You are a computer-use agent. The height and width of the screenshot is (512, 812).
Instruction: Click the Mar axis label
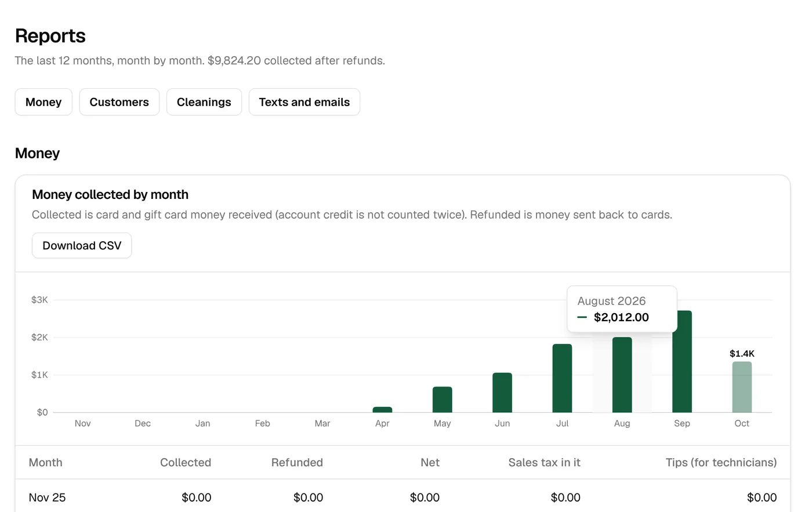(x=322, y=423)
